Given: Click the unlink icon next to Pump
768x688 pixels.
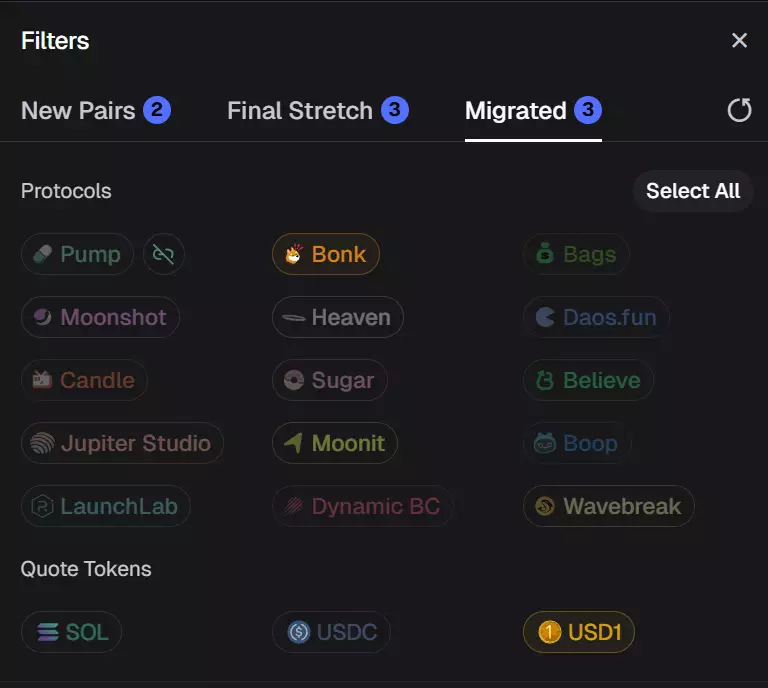Looking at the screenshot, I should coord(164,254).
